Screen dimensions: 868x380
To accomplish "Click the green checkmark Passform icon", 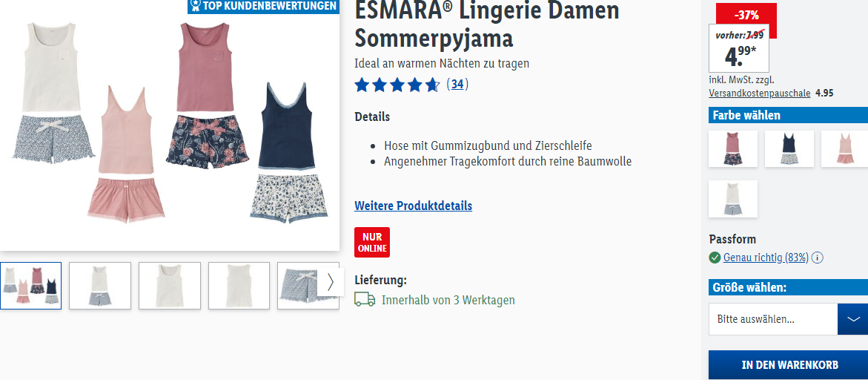I will (x=715, y=258).
